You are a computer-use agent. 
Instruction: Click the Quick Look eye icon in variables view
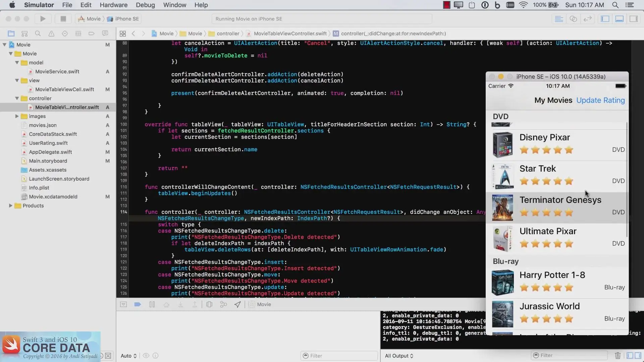click(146, 356)
